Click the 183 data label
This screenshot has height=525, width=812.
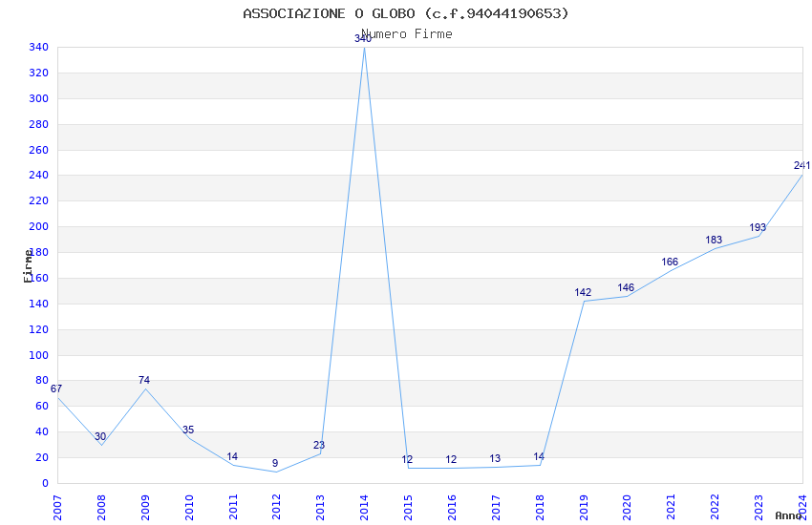coord(714,240)
